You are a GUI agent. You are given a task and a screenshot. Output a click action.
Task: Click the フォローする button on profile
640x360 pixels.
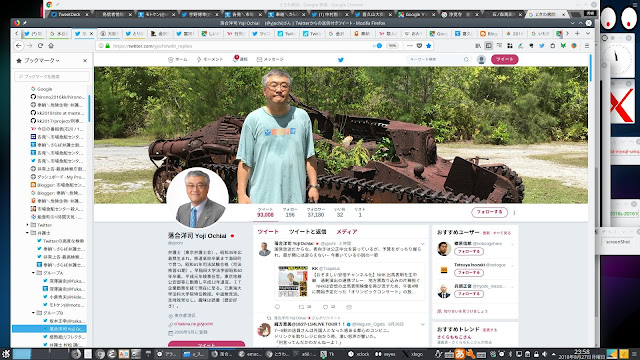pos(489,212)
